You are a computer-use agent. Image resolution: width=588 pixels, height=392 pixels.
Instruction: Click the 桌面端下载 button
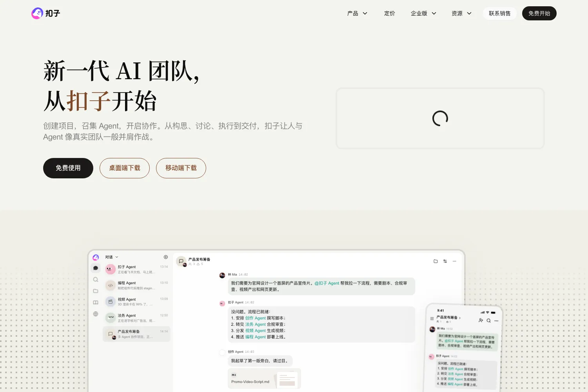click(x=125, y=168)
